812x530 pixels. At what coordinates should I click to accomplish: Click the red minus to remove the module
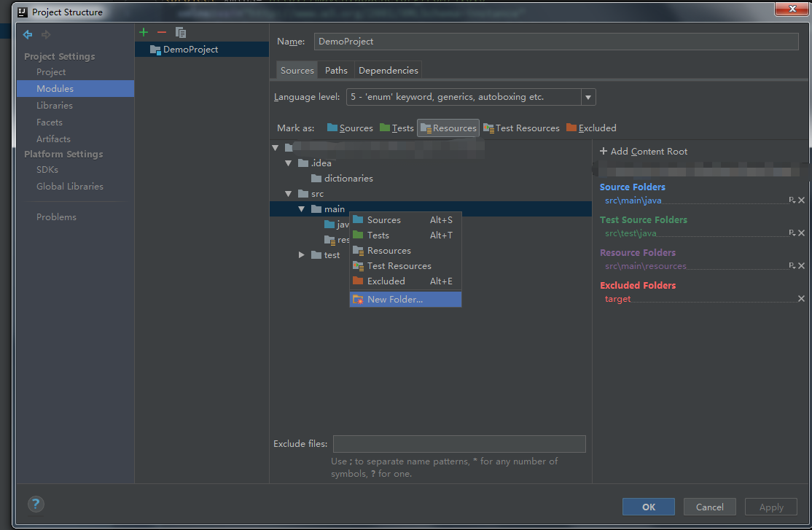161,32
